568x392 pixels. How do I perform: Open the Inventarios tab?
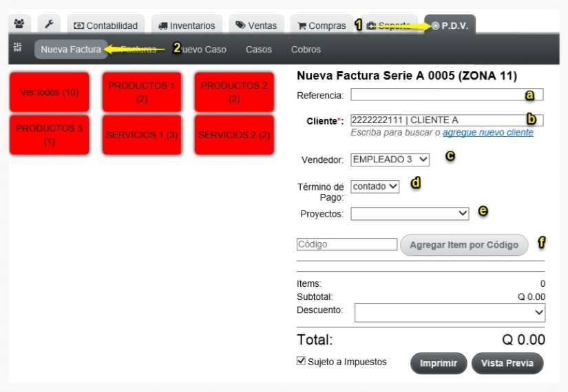187,25
